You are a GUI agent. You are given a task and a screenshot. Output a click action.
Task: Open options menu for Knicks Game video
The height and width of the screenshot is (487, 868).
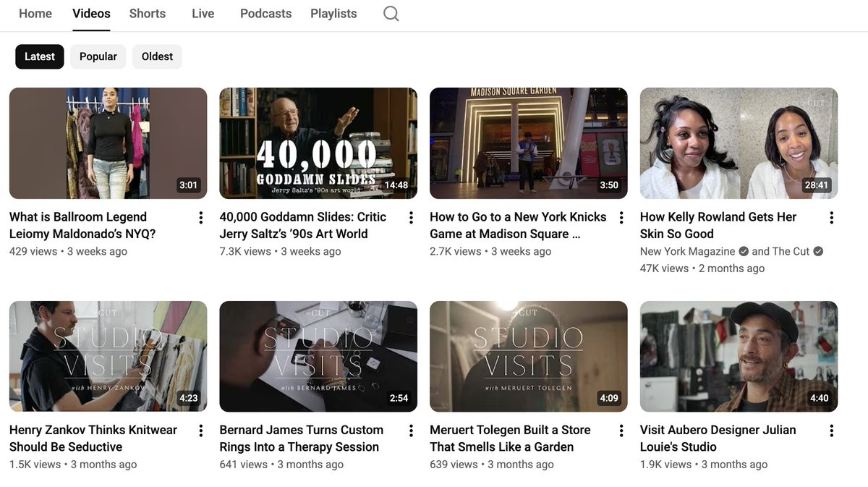point(621,218)
